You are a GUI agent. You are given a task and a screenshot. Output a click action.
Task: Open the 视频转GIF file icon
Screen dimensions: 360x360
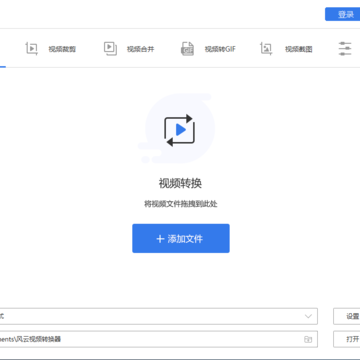pyautogui.click(x=187, y=49)
